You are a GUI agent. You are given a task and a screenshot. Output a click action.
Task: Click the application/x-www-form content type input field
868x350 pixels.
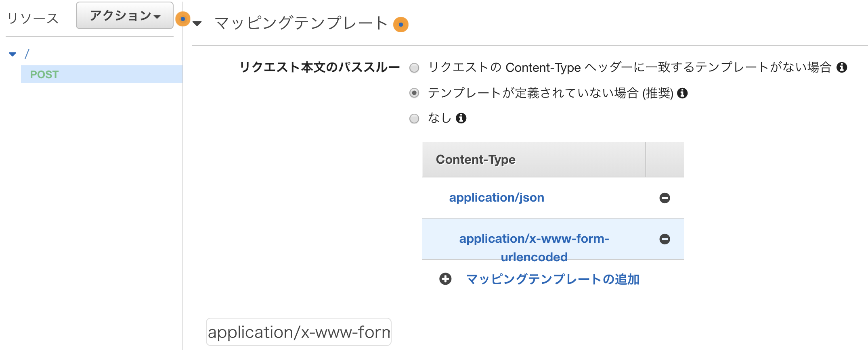coord(299,332)
